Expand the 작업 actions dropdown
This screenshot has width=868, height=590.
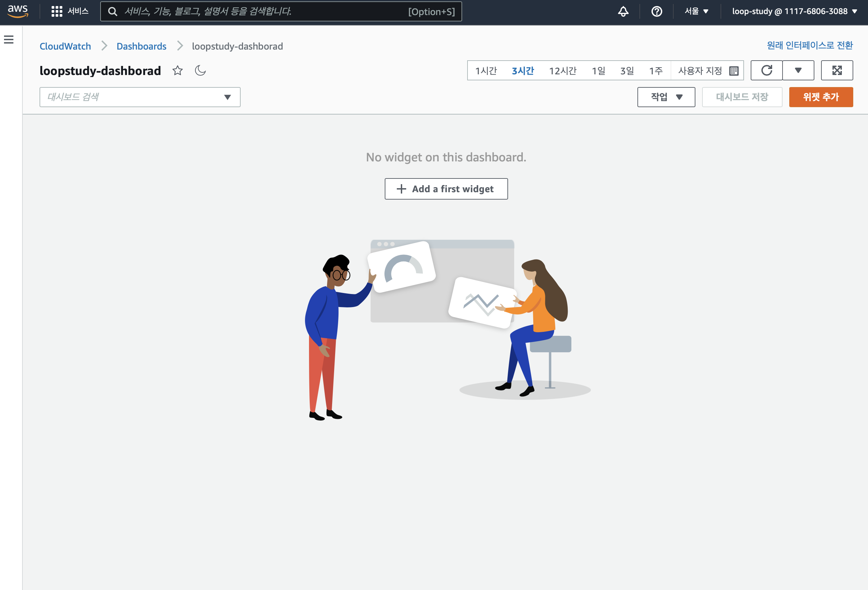coord(666,97)
